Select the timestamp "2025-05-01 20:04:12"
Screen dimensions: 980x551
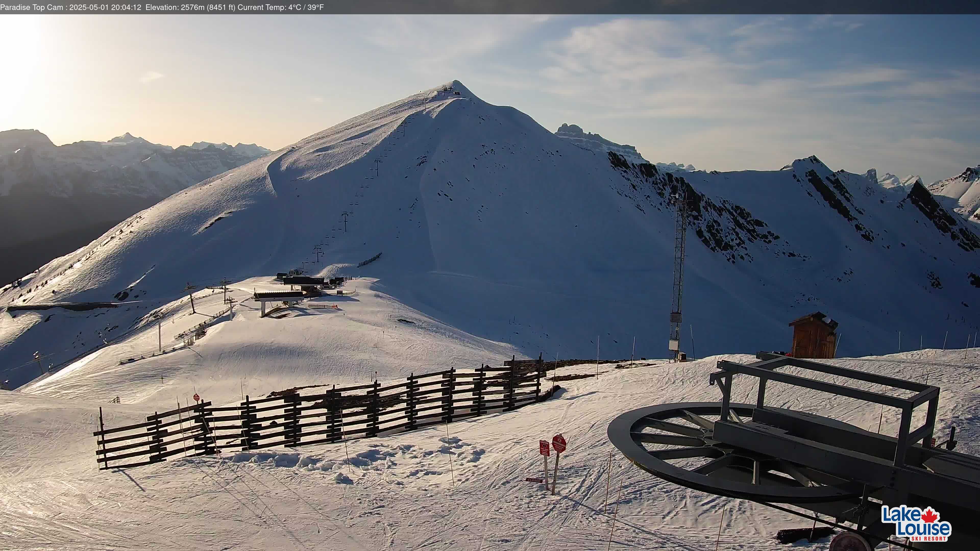(x=105, y=7)
